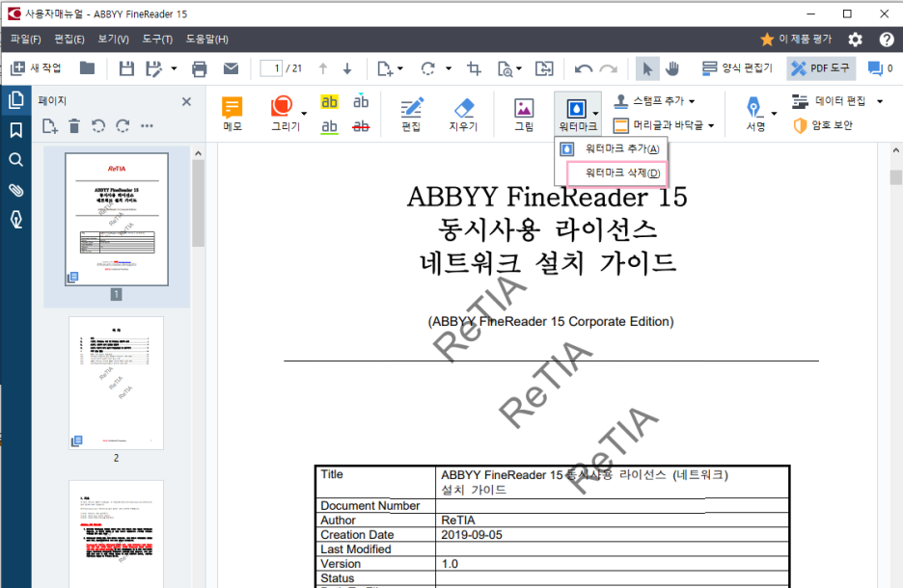Add a Note (메모) comment
903x588 pixels.
click(233, 114)
